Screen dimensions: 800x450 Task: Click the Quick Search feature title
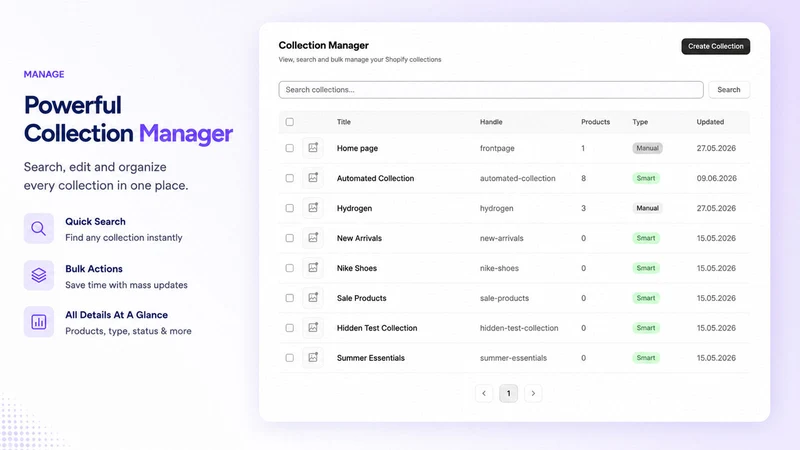[95, 221]
